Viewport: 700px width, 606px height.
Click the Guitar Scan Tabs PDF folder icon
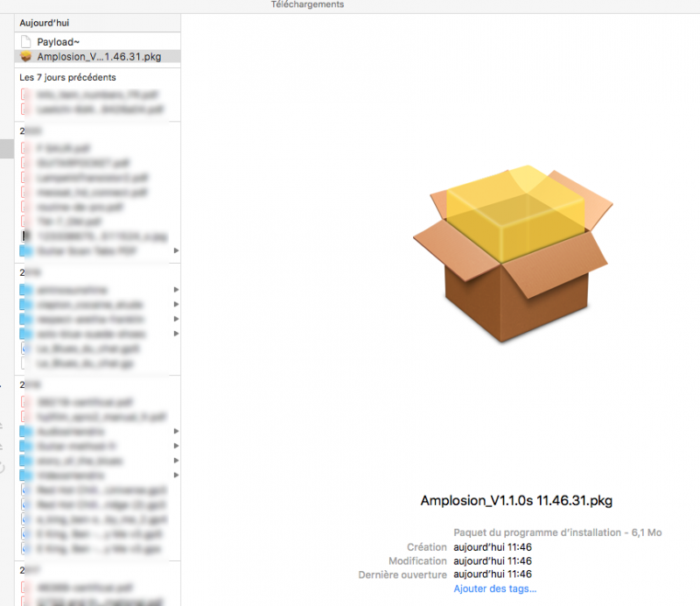pyautogui.click(x=25, y=250)
